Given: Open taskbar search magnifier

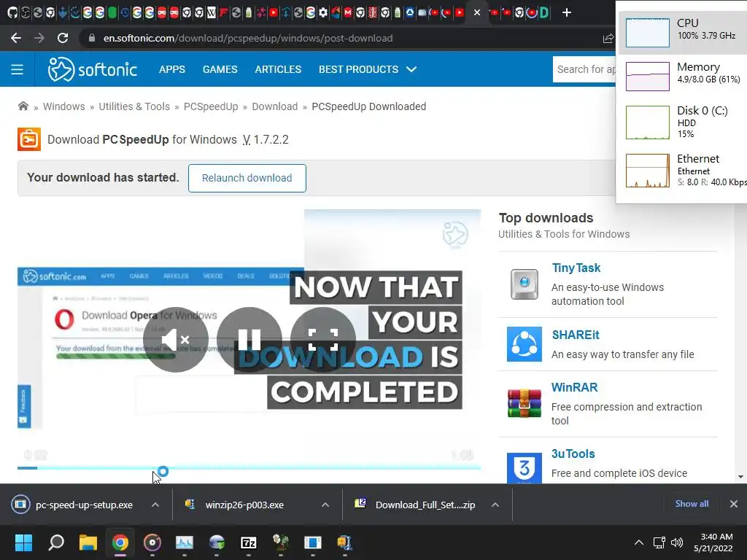Looking at the screenshot, I should pyautogui.click(x=55, y=542).
